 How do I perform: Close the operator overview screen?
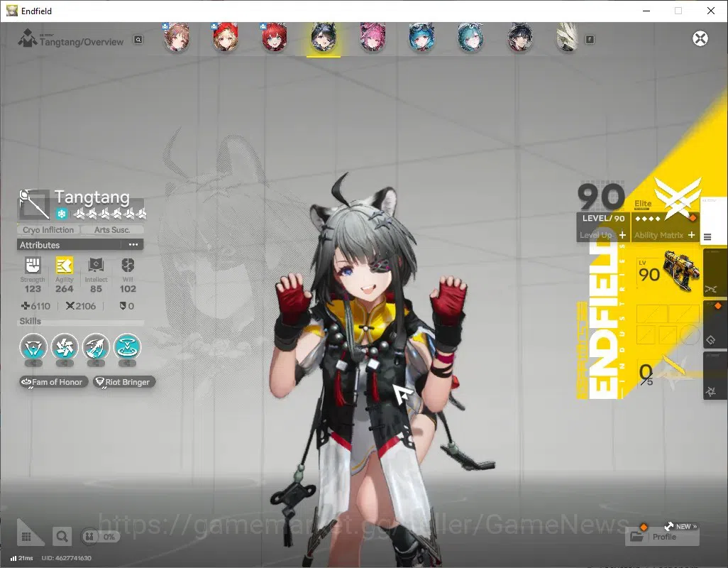(x=700, y=38)
